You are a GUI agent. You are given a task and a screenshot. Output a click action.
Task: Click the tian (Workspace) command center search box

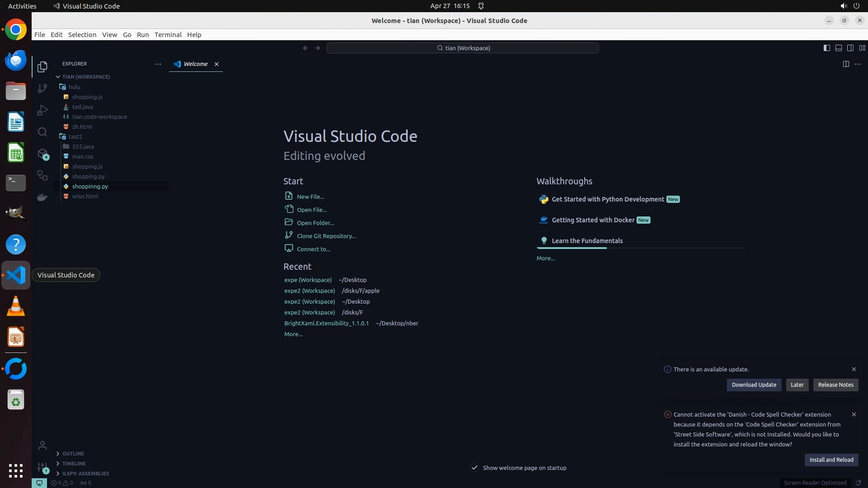463,48
